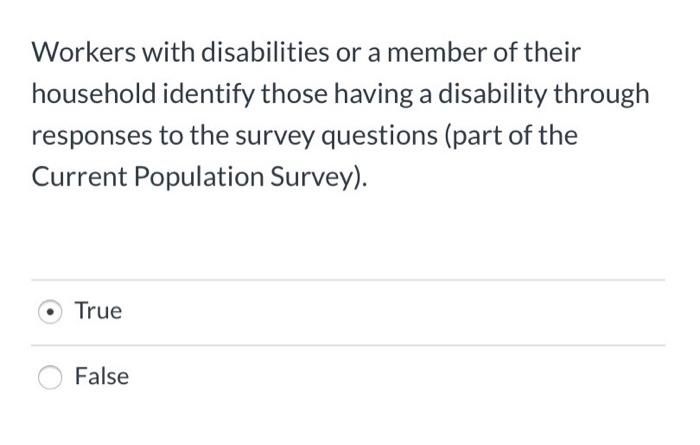Image resolution: width=700 pixels, height=445 pixels.
Task: Click the empty area of the True answer row
Action: click(x=400, y=312)
